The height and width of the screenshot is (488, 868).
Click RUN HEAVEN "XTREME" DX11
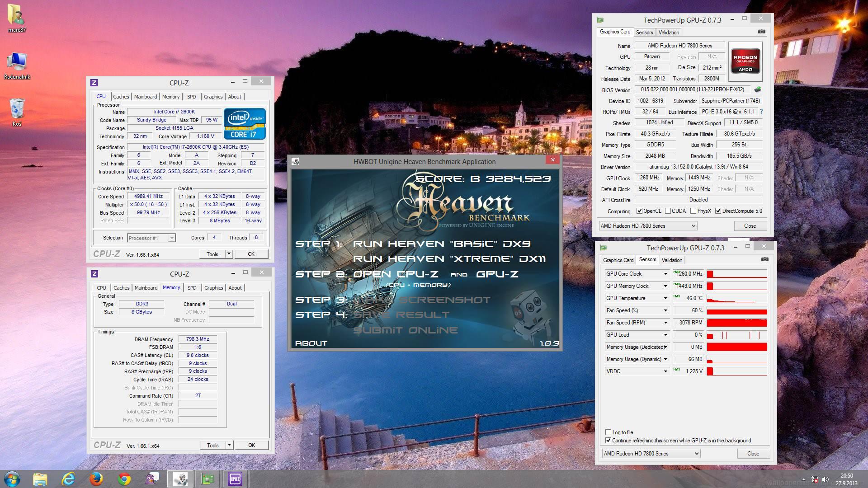click(449, 259)
